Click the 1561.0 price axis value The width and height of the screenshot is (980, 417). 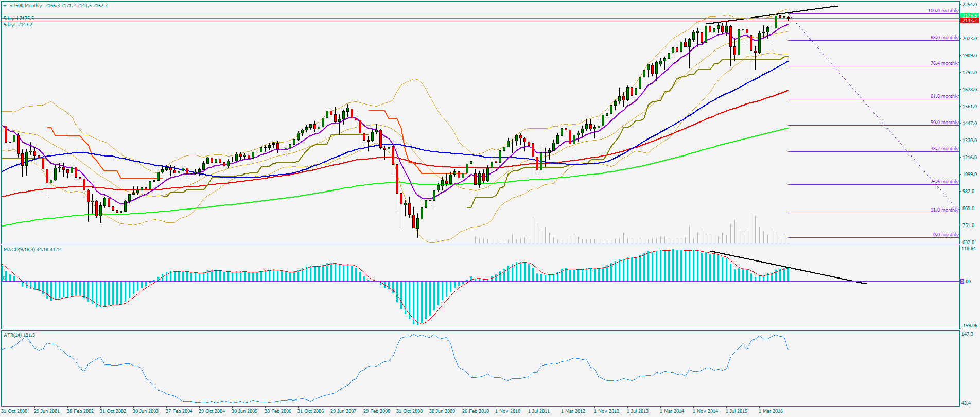click(x=970, y=107)
